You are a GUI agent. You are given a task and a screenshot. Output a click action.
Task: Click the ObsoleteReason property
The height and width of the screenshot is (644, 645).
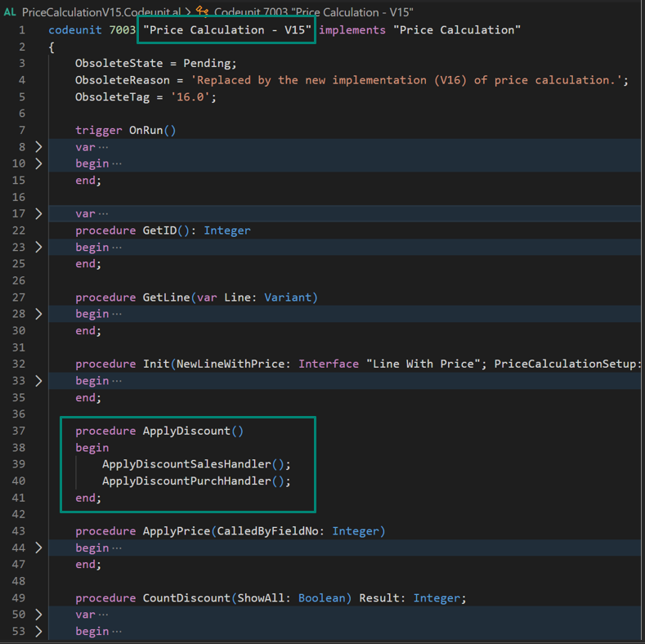click(122, 80)
